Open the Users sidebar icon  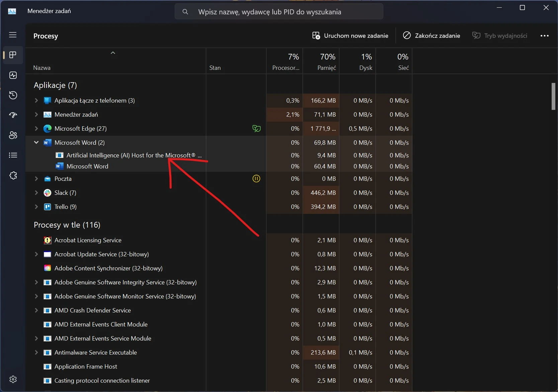pos(13,135)
